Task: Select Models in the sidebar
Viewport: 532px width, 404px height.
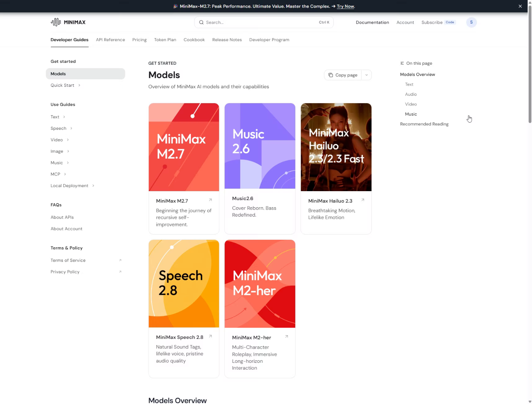Action: 85,74
